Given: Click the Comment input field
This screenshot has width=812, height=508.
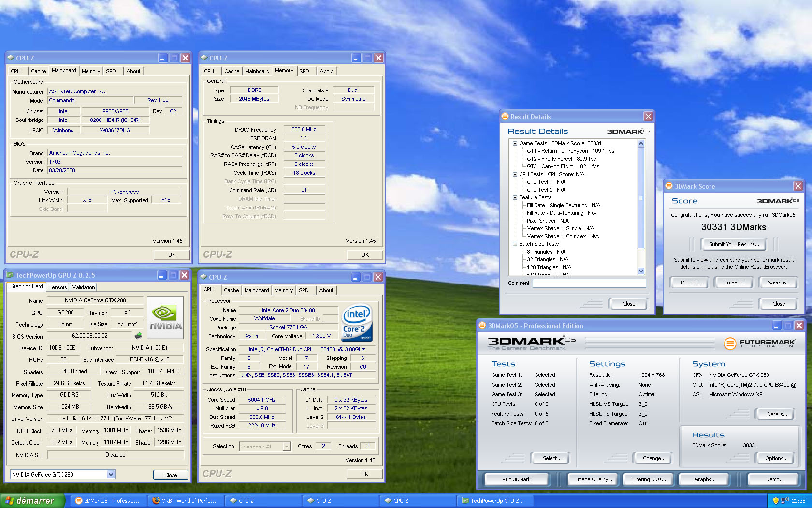Looking at the screenshot, I should (589, 283).
